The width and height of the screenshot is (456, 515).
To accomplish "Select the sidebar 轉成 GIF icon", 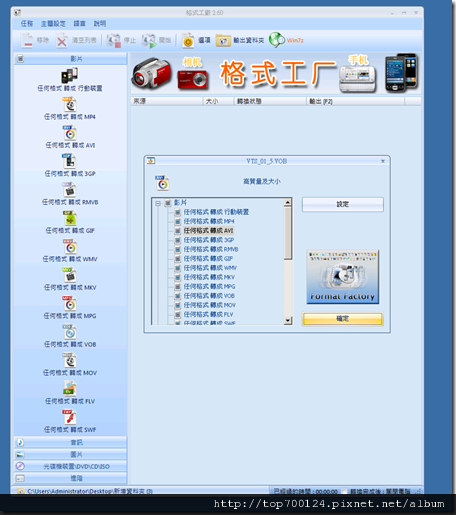I will pyautogui.click(x=69, y=218).
